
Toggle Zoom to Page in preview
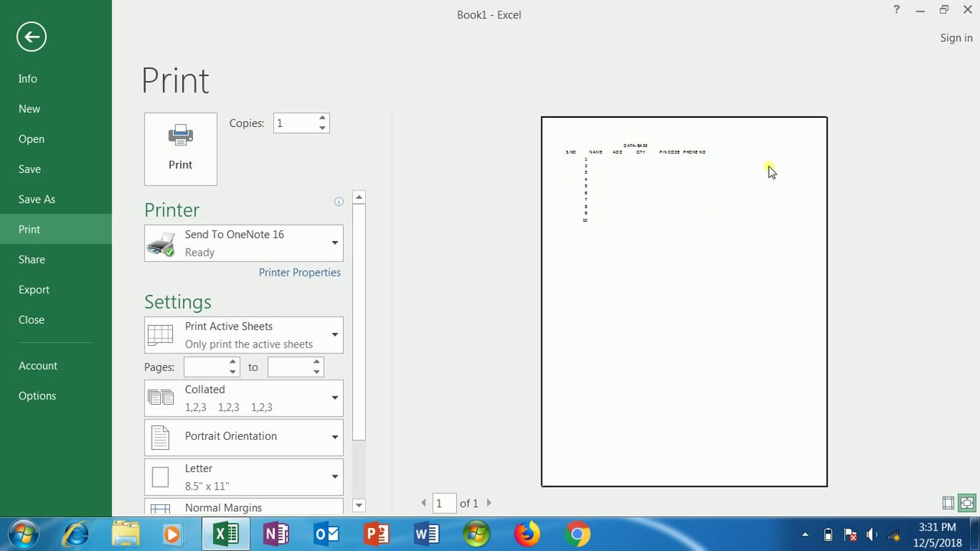coord(967,503)
